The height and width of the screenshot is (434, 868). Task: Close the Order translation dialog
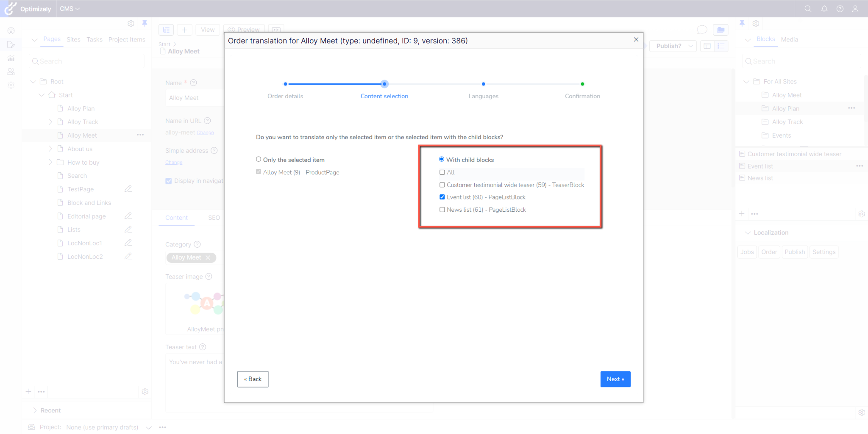(x=636, y=39)
